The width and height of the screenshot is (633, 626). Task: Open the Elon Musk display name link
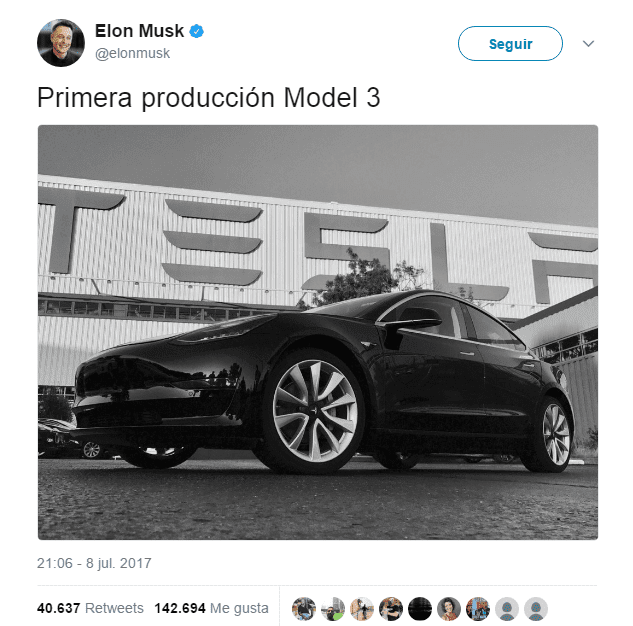pos(139,31)
